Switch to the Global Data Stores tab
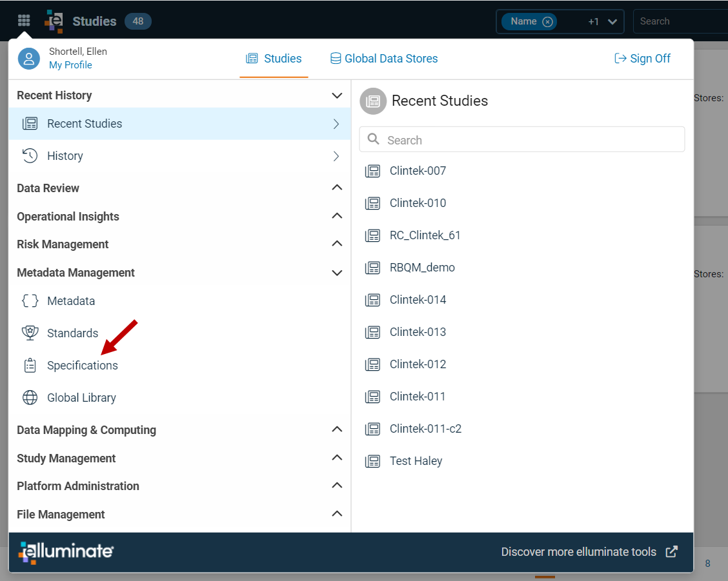Viewport: 728px width, 581px height. point(384,59)
